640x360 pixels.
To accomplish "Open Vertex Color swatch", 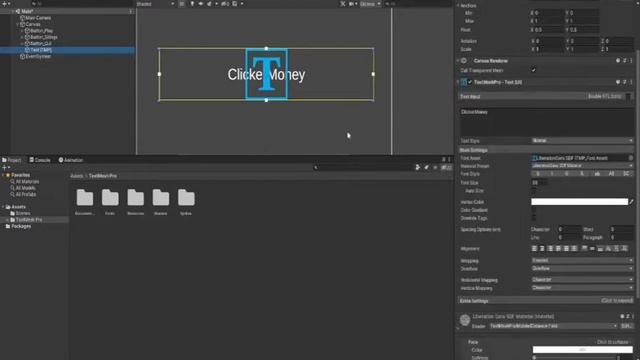I will 580,202.
